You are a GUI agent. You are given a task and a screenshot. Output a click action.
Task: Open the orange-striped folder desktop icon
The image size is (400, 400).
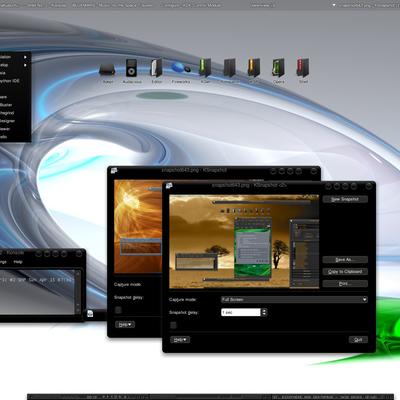(253, 68)
